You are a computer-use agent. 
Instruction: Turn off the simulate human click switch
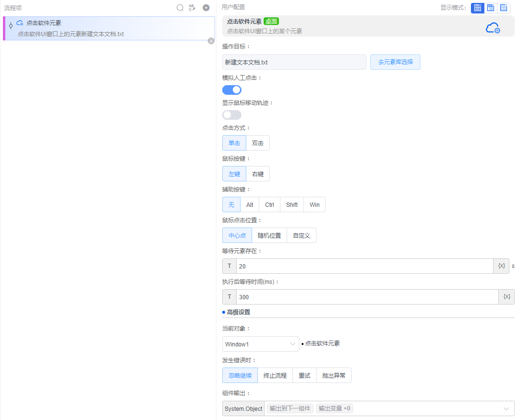[x=232, y=90]
